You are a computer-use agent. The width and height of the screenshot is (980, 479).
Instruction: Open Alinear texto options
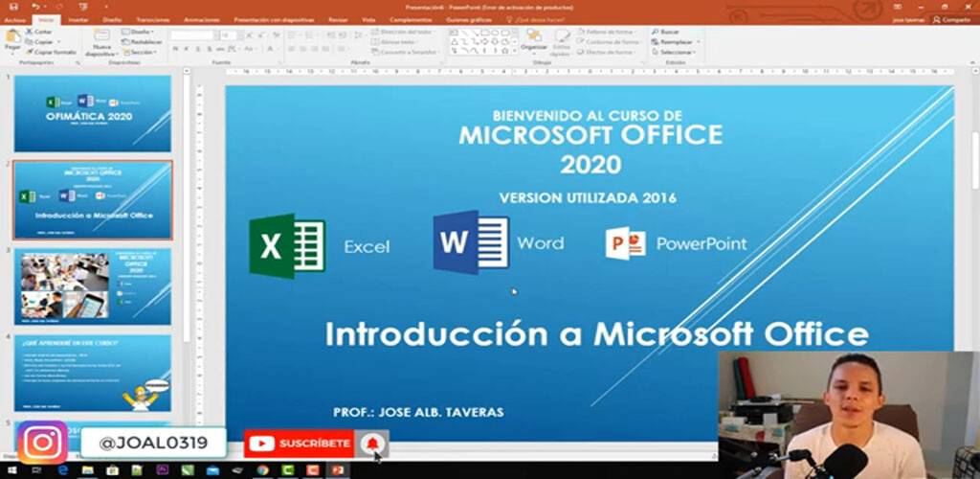point(396,42)
